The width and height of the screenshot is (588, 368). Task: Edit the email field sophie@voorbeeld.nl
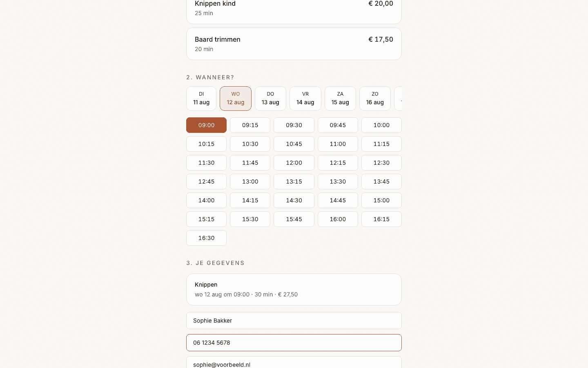(294, 362)
